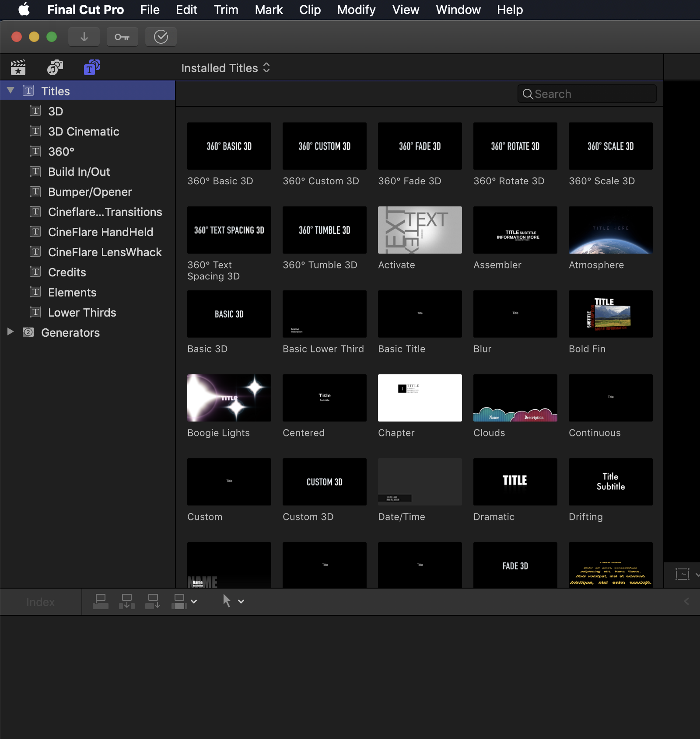Open the File menu
Viewport: 700px width, 739px height.
tap(150, 10)
